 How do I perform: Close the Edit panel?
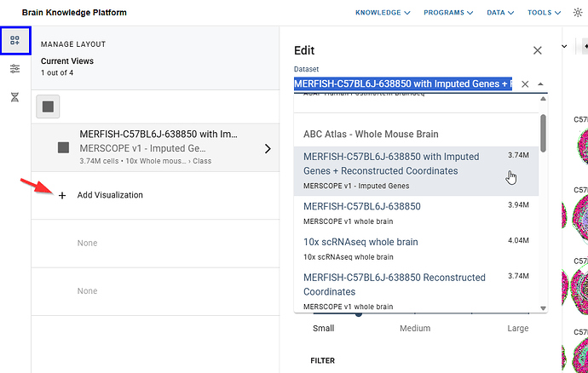pos(537,51)
